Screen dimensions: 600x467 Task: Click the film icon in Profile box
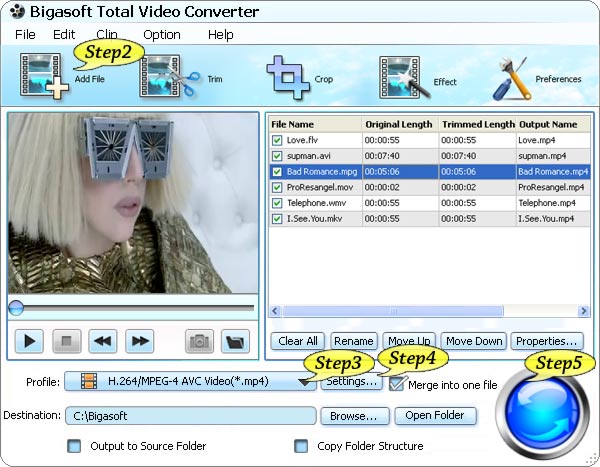[x=89, y=381]
